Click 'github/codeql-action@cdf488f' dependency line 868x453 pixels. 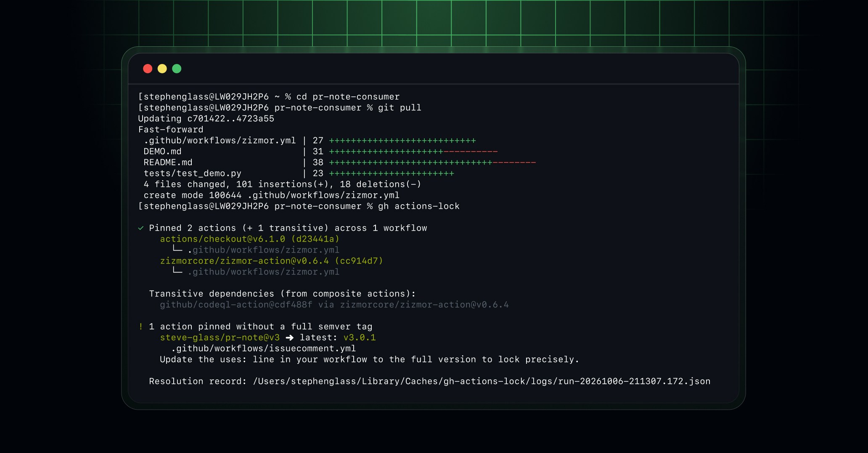coord(334,305)
